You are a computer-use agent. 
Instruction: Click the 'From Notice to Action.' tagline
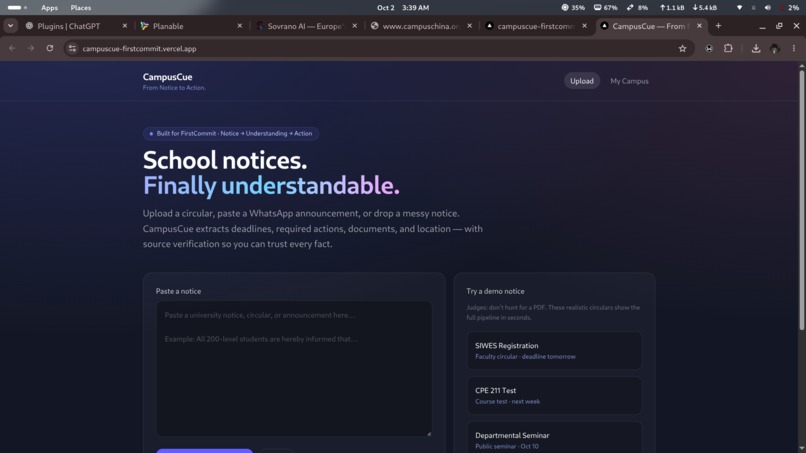(174, 88)
